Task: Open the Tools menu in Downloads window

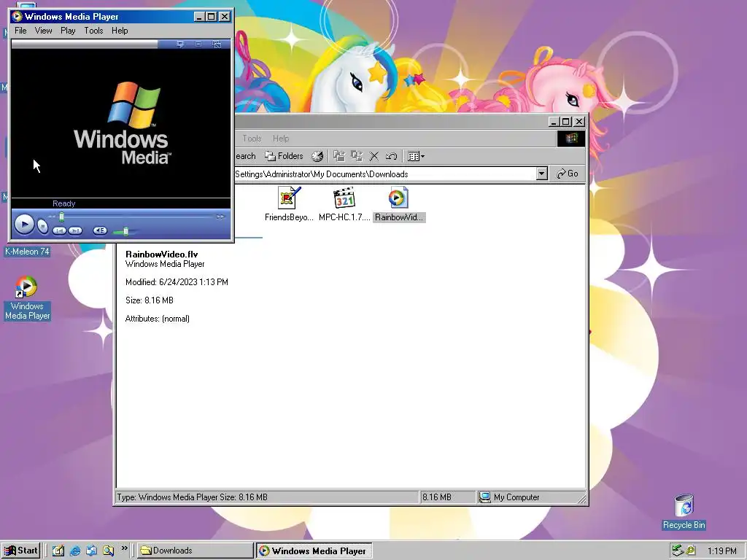Action: pyautogui.click(x=252, y=139)
